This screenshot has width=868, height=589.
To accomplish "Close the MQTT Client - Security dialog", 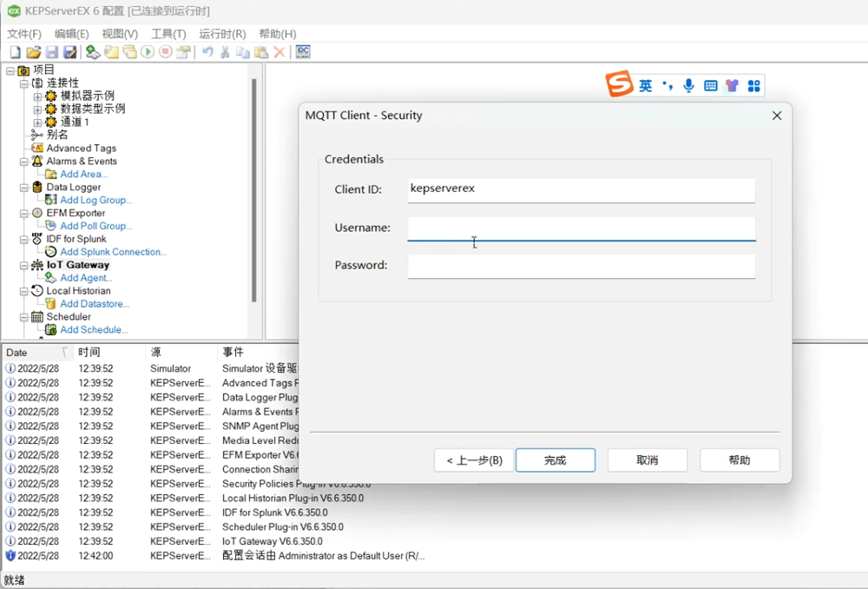I will click(777, 116).
